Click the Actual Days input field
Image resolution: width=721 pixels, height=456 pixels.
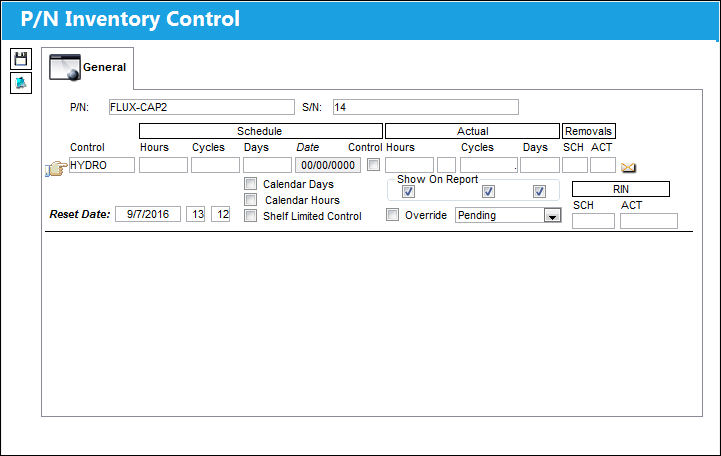[540, 165]
